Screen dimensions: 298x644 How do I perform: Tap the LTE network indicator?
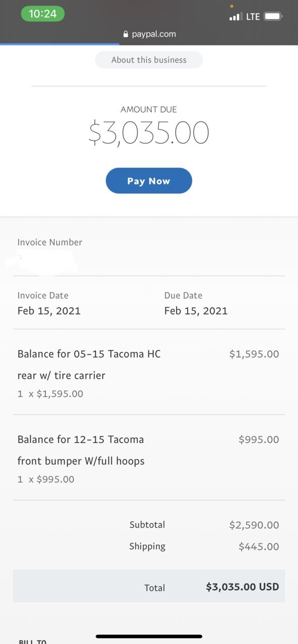253,17
